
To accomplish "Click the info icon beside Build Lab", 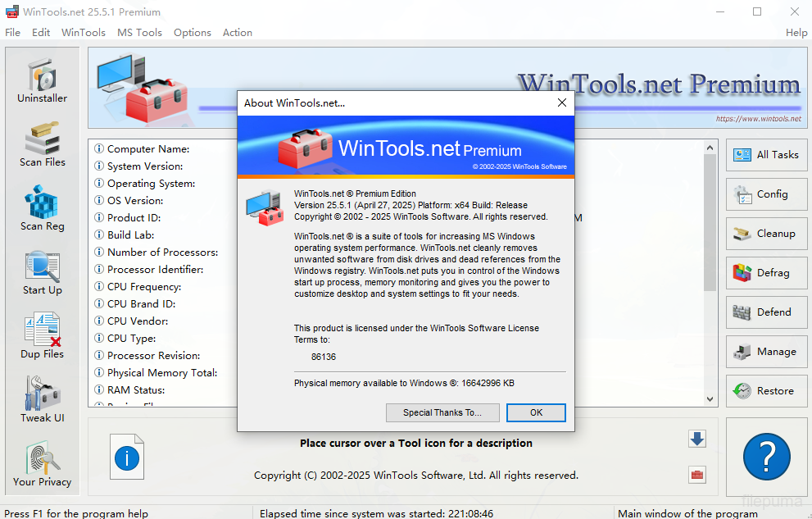I will tap(99, 234).
